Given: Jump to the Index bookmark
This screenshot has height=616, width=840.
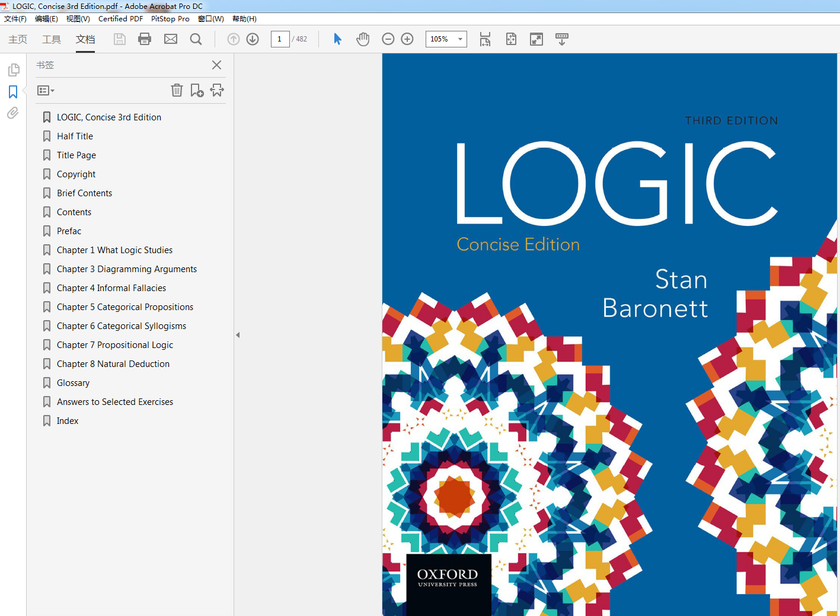Looking at the screenshot, I should point(68,421).
